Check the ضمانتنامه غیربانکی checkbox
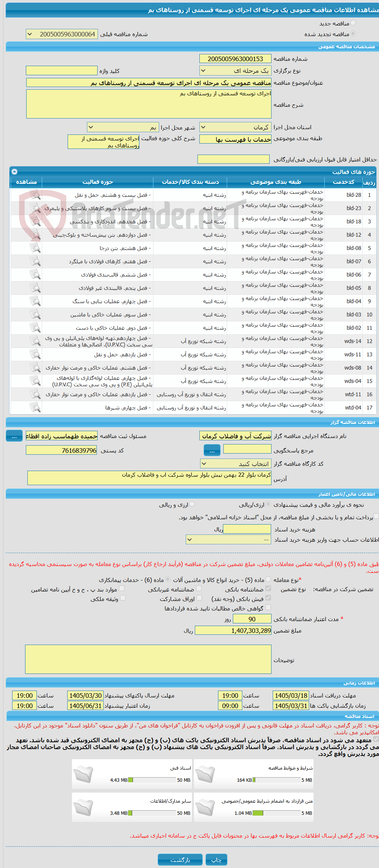Image resolution: width=379 pixels, height=868 pixels. pyautogui.click(x=199, y=588)
